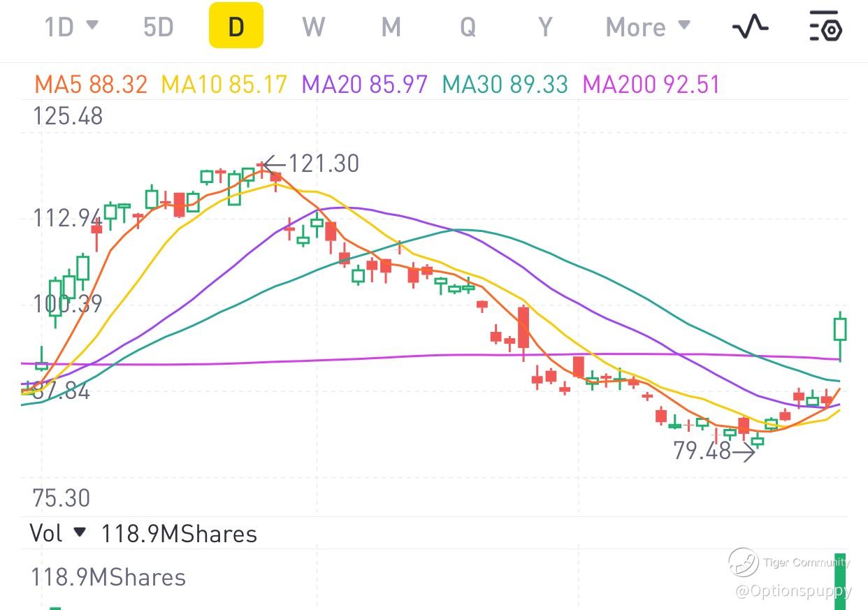Tap the latest green volume bar

click(x=840, y=581)
